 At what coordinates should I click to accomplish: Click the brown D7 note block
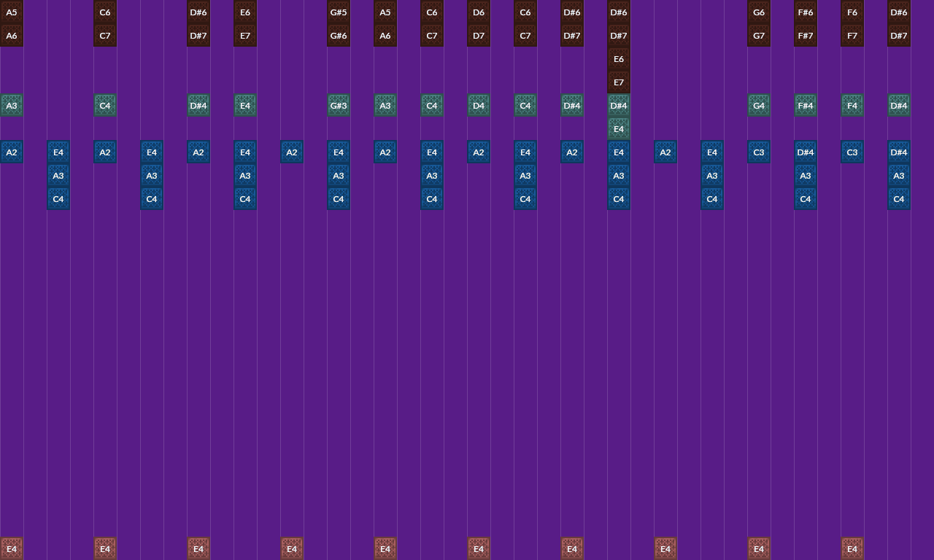479,35
